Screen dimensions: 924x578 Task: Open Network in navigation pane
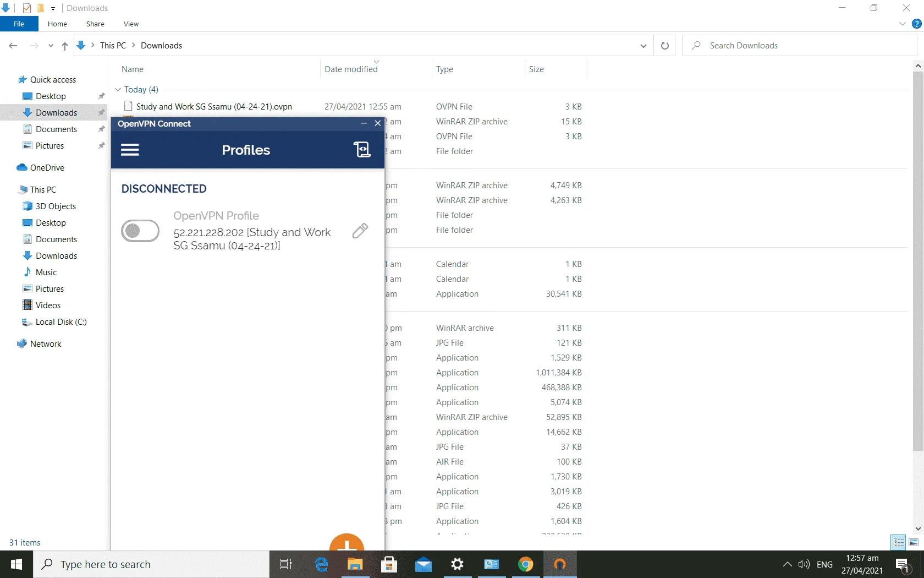pos(46,344)
